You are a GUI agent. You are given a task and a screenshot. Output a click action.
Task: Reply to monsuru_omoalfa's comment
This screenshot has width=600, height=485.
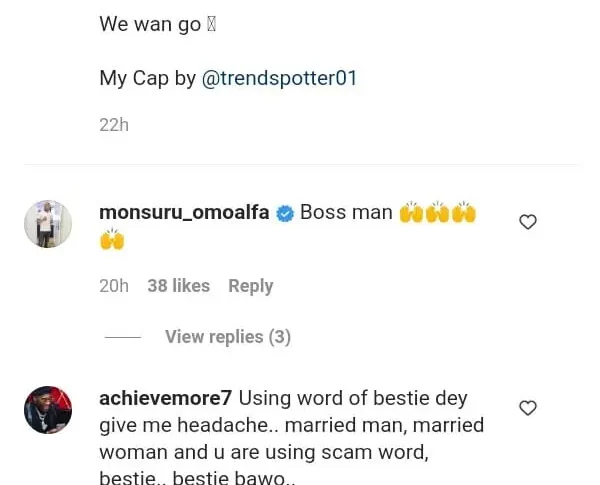coord(250,286)
